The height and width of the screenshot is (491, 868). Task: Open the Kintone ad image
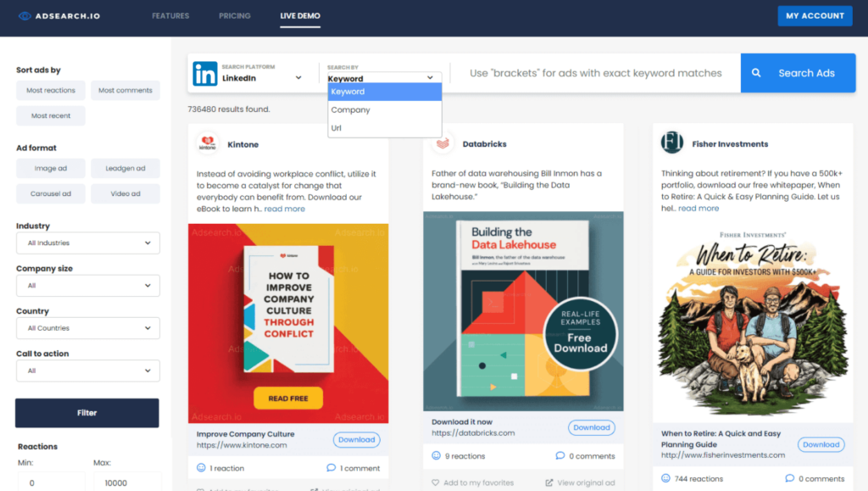[x=288, y=323]
